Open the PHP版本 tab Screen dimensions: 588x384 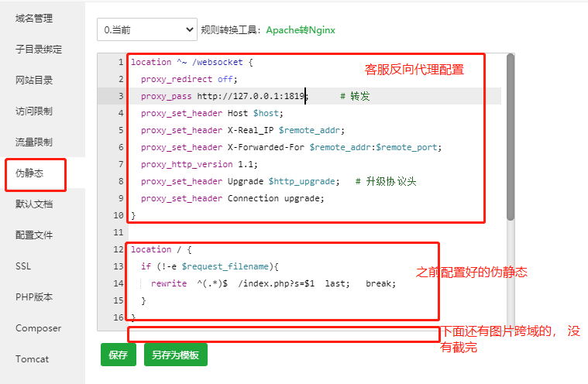click(34, 297)
